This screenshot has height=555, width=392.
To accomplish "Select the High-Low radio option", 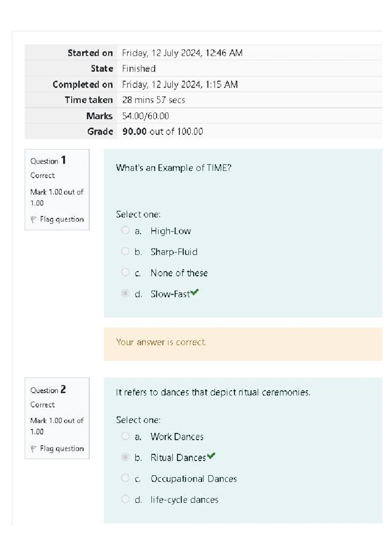I will (125, 230).
